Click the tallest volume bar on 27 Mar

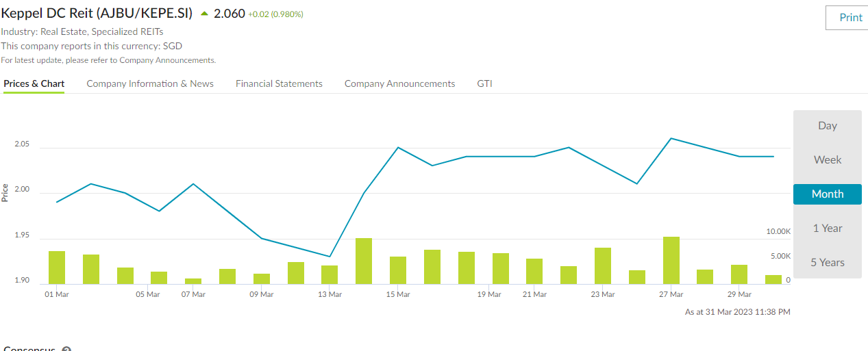pos(671,261)
